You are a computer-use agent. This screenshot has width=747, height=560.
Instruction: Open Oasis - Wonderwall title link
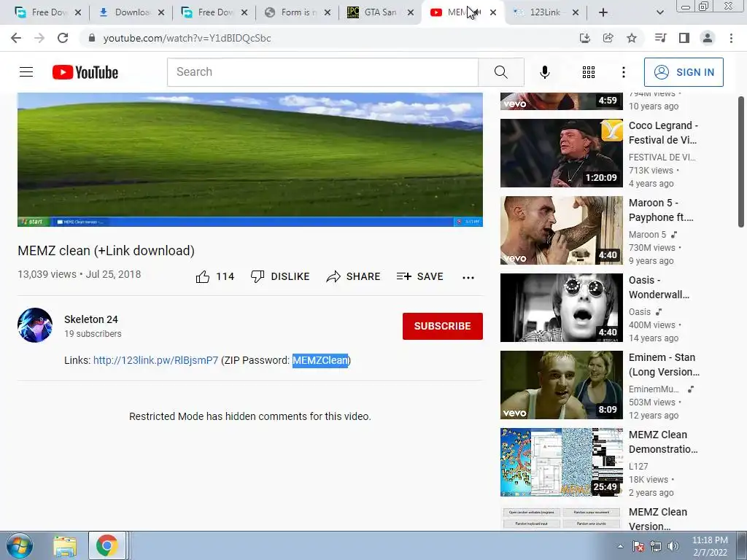[659, 287]
